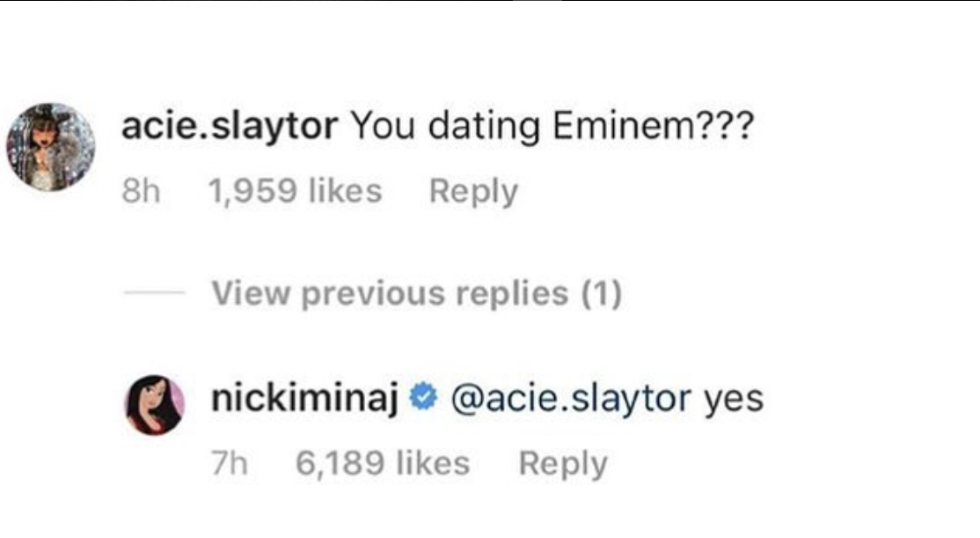
Task: Click the word "previous" in the replies link
Action: tap(369, 293)
